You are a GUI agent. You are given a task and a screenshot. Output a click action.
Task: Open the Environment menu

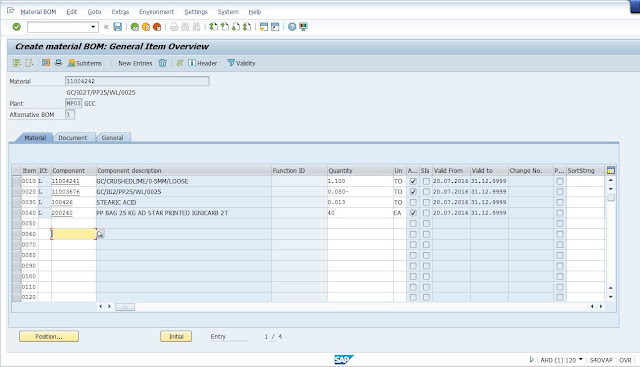pyautogui.click(x=156, y=12)
